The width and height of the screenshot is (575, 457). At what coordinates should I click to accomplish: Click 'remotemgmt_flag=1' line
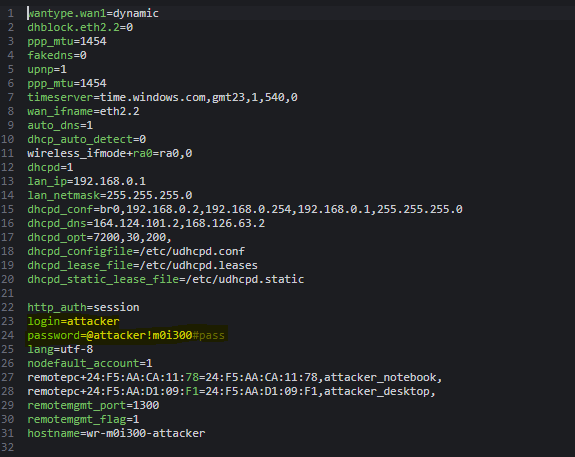(83, 419)
